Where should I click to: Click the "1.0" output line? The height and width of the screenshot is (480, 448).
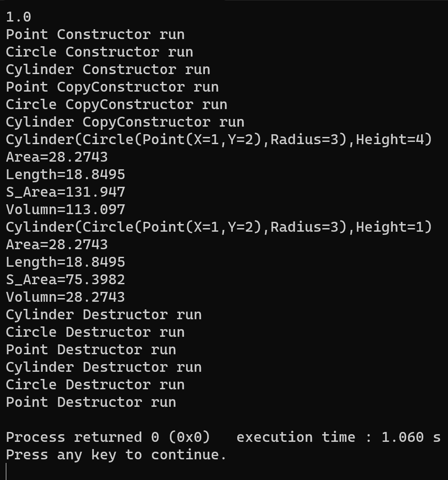18,17
